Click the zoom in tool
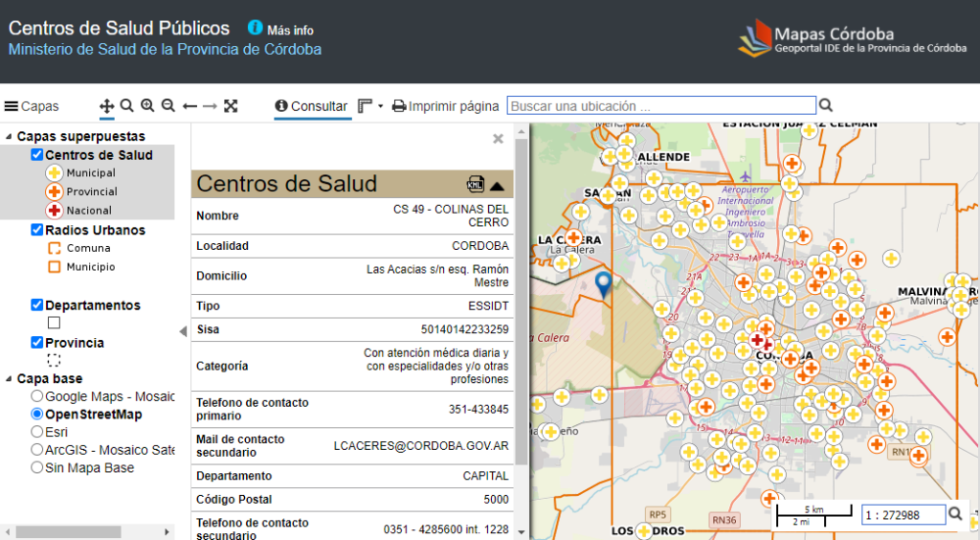Viewport: 980px width, 540px height. (147, 105)
